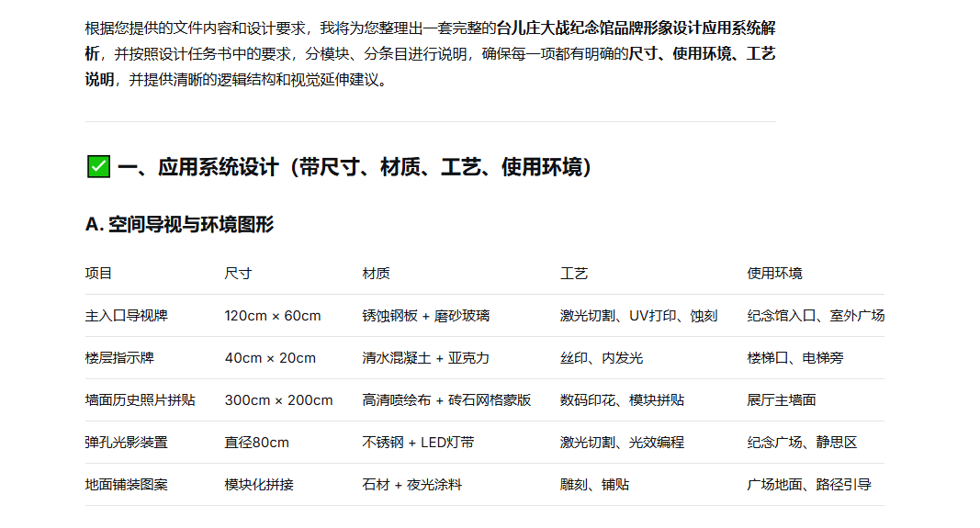Image resolution: width=980 pixels, height=528 pixels.
Task: Select cell '地面铺装图案'
Action: pos(126,484)
